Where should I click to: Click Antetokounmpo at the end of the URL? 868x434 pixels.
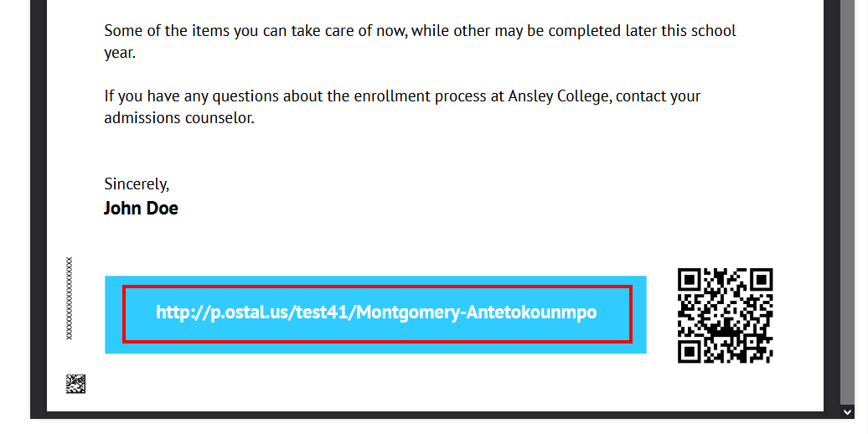532,313
